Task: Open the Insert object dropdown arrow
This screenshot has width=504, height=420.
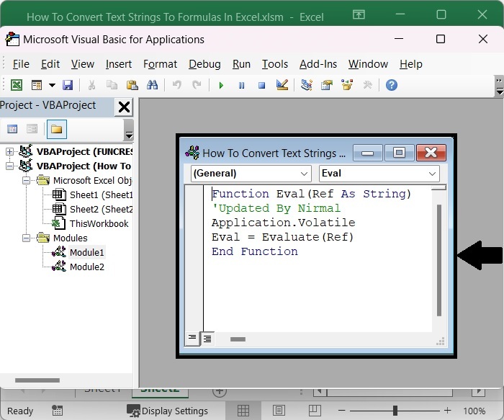Action: click(x=52, y=85)
